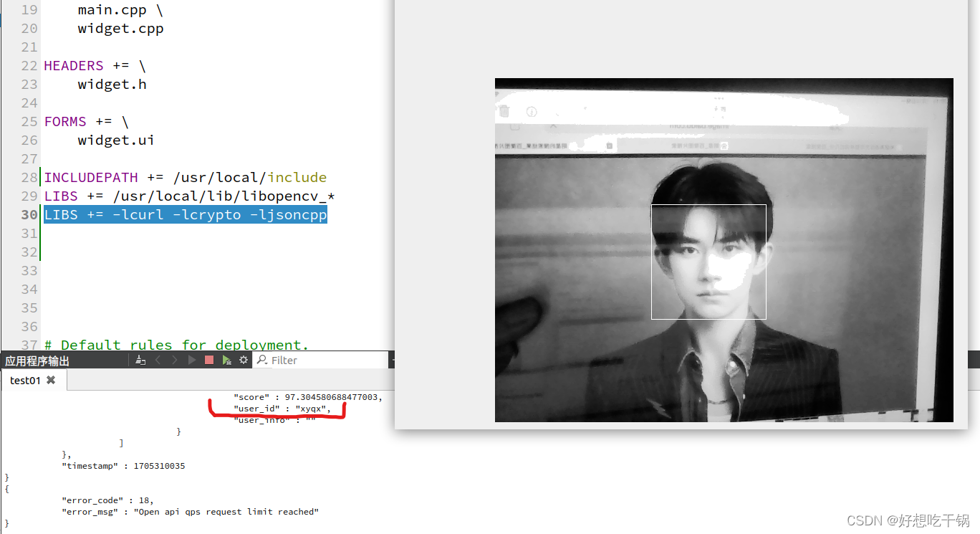Viewport: 980px width, 534px height.
Task: Click line number 28 in gutter
Action: (29, 177)
